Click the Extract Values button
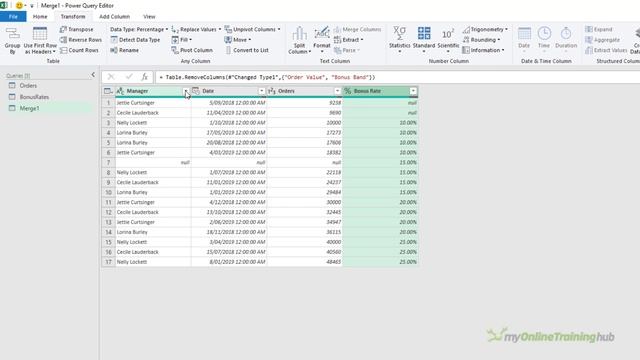The image size is (640, 360). 606,50
